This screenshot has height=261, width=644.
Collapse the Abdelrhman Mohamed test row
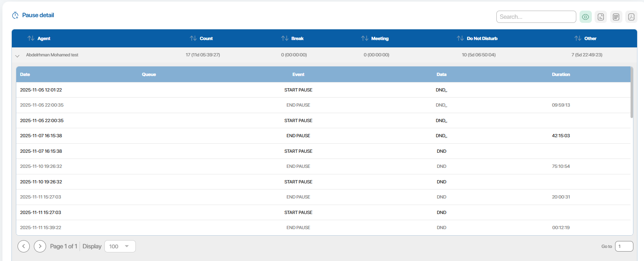click(18, 56)
